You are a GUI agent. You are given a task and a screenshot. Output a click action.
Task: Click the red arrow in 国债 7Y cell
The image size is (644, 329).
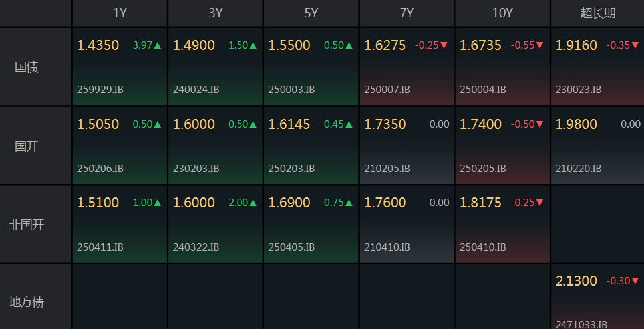pyautogui.click(x=444, y=46)
